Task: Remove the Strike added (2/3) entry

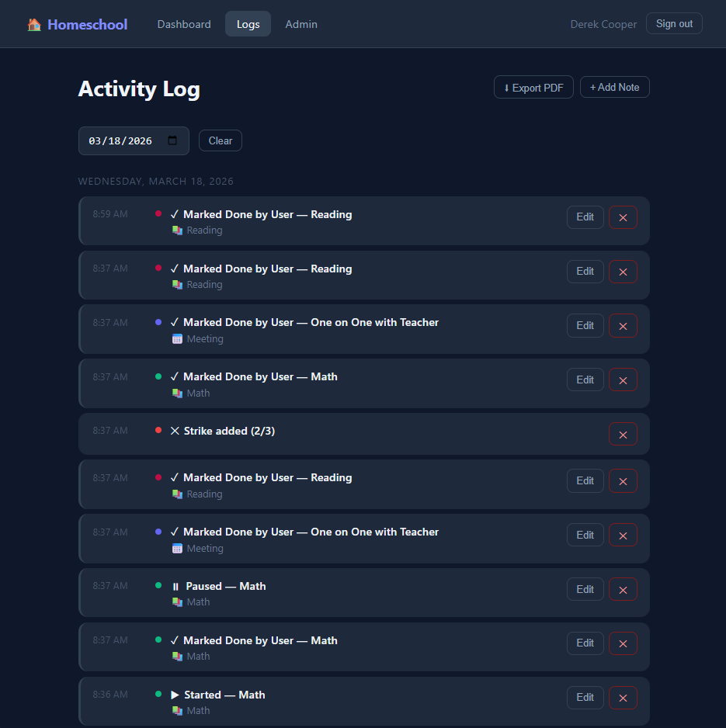Action: pos(623,434)
